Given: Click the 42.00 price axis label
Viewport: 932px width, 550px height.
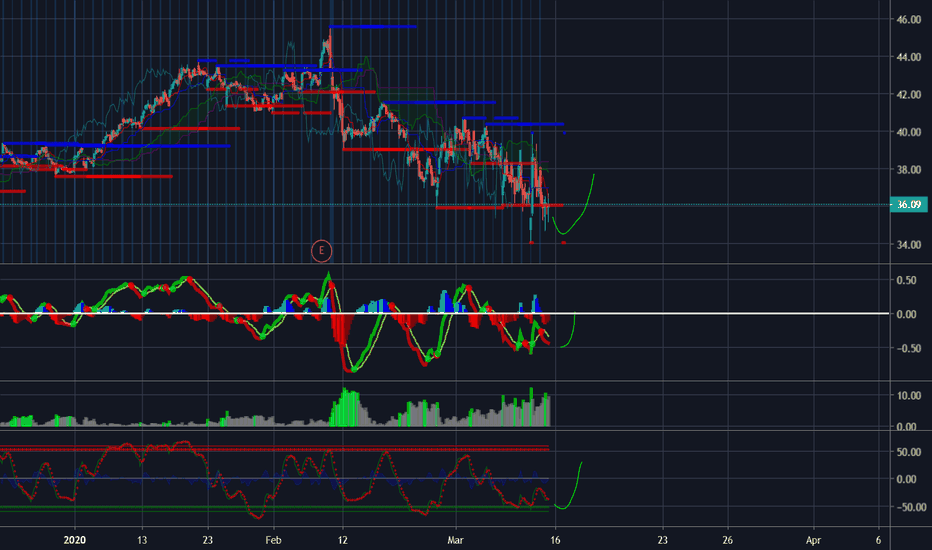Looking at the screenshot, I should pos(909,95).
